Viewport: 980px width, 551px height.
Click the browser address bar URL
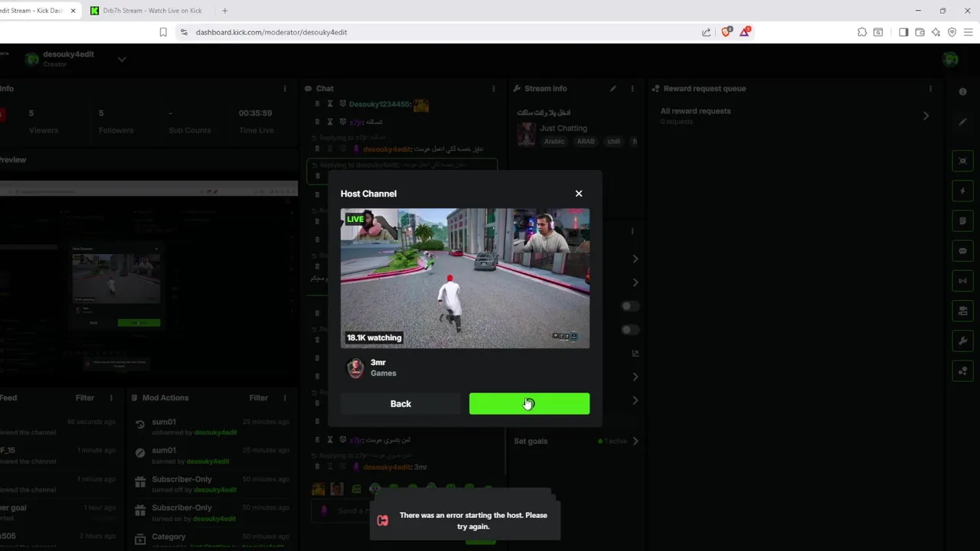[x=271, y=32]
